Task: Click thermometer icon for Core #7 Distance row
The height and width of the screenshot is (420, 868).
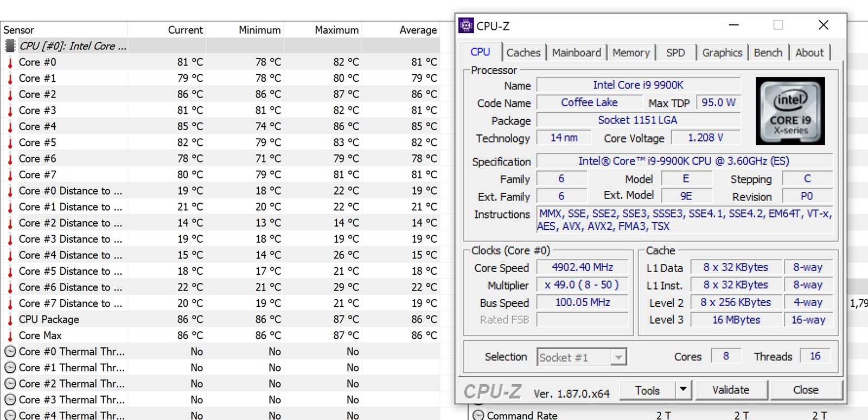Action: pyautogui.click(x=10, y=303)
